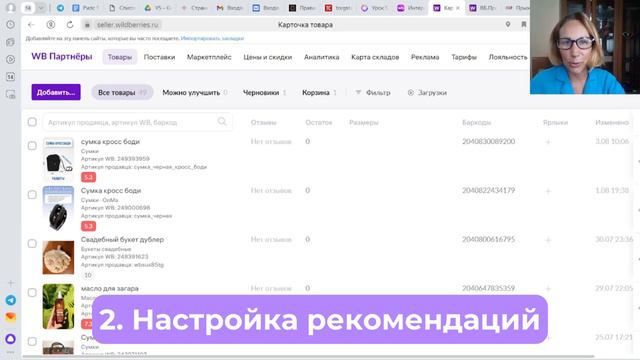640x360 pixels.
Task: Open the Свадебный букет дублер thumbnail
Action: click(58, 257)
